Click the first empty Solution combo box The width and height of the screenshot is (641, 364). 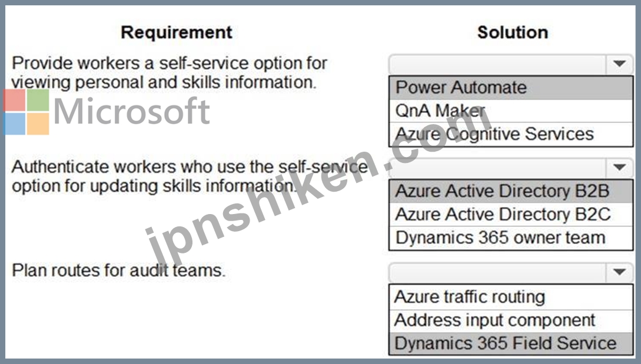coord(498,64)
